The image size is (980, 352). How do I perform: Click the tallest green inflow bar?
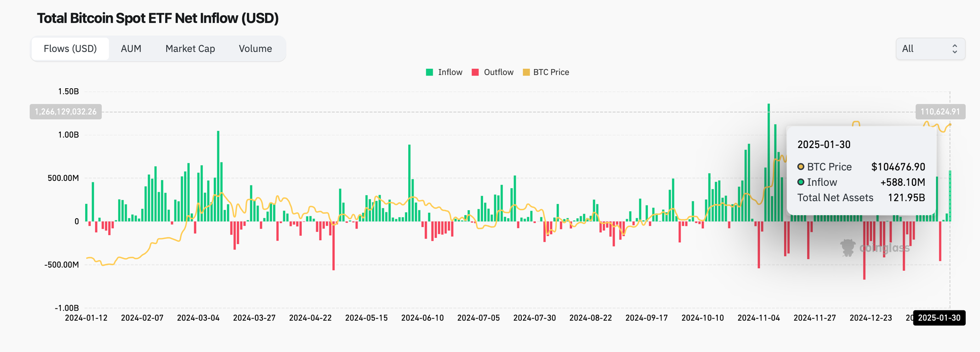click(x=768, y=162)
